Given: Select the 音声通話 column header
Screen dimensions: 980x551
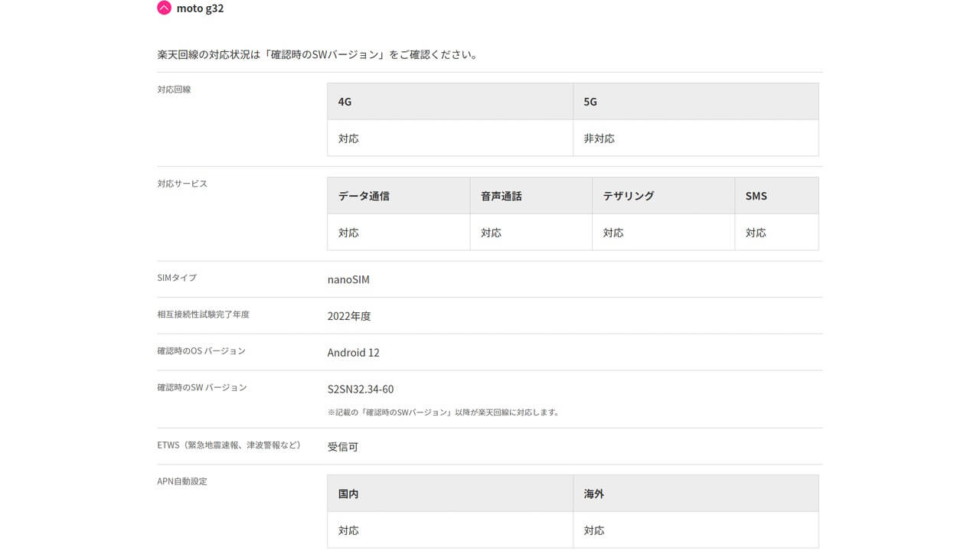Looking at the screenshot, I should [x=500, y=195].
